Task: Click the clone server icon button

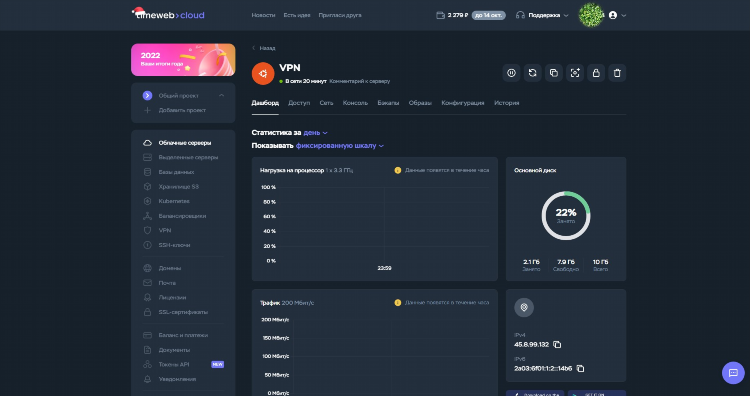Action: coord(553,73)
